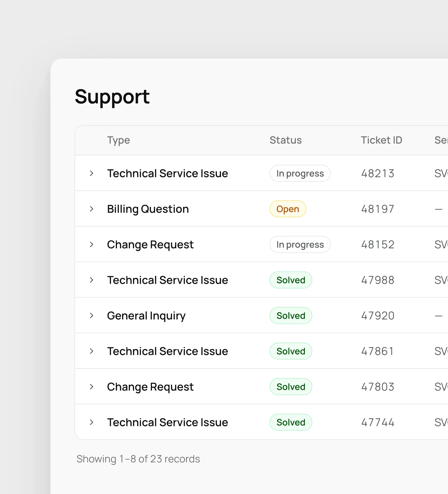Open Technical Service Issue for ticket 47744
The width and height of the screenshot is (448, 494).
(x=168, y=422)
